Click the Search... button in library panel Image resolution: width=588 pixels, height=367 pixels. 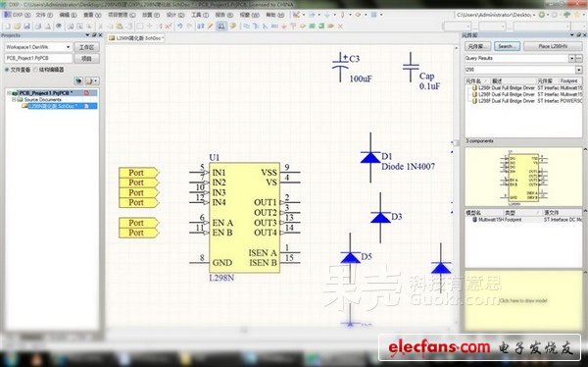point(507,46)
